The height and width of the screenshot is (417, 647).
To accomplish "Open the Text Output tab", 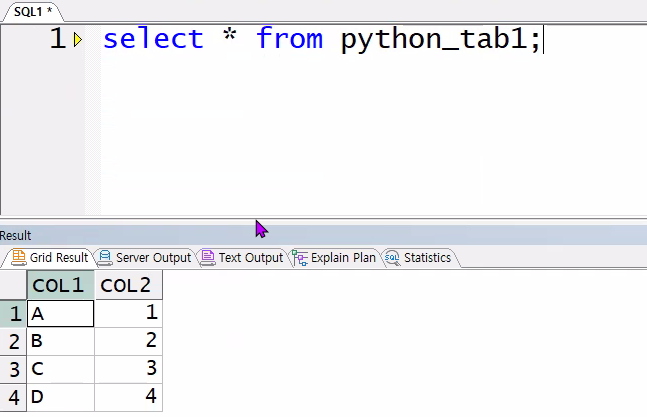I will click(243, 258).
